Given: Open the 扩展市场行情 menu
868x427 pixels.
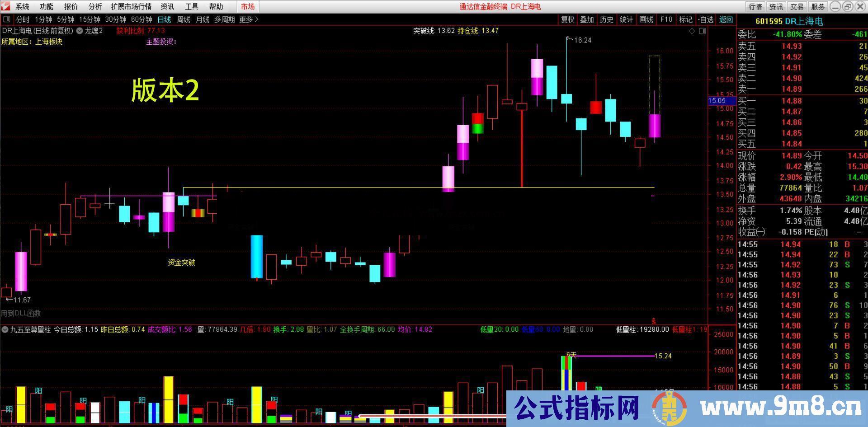Looking at the screenshot, I should (131, 6).
